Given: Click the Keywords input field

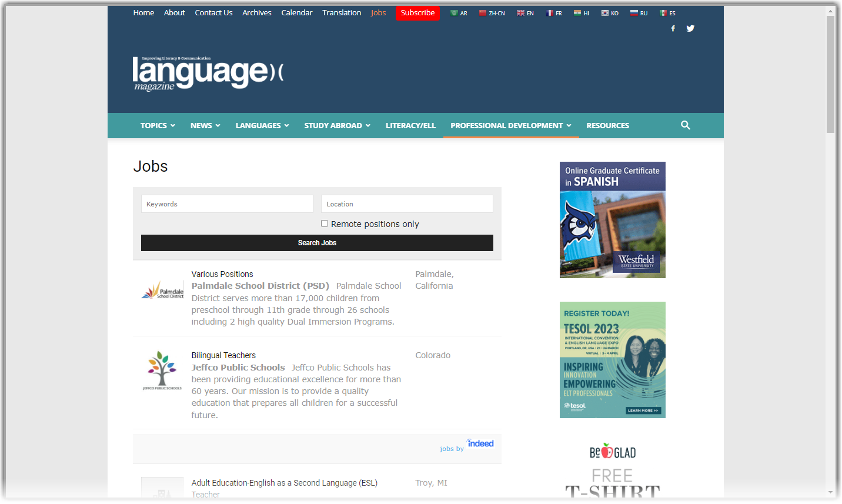Looking at the screenshot, I should [227, 204].
